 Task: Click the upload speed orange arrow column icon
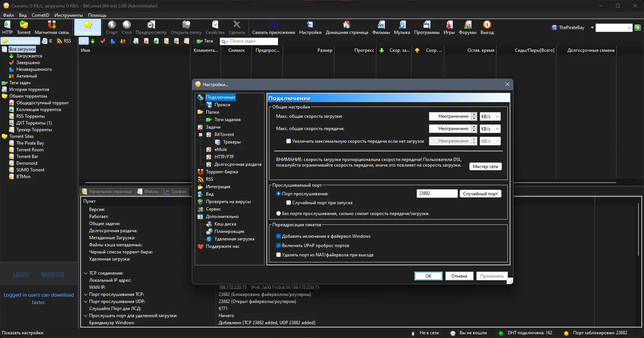(417, 50)
